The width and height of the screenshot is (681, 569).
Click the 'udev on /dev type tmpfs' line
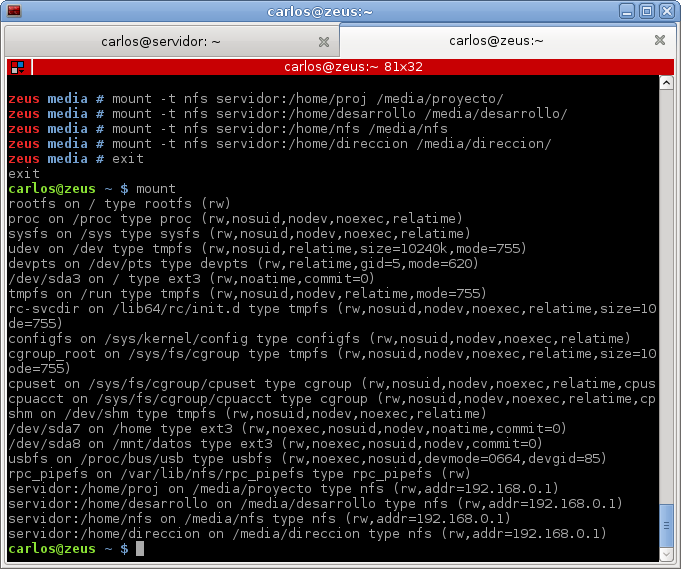pos(267,248)
